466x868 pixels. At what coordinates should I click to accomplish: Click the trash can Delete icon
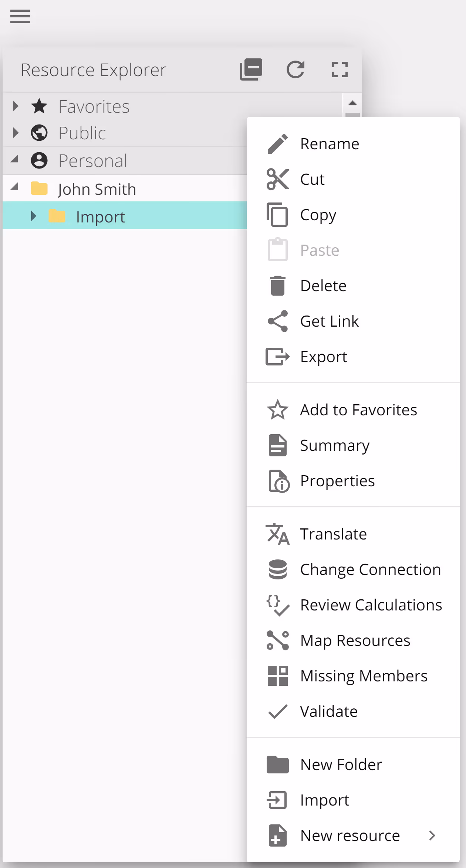tap(277, 286)
